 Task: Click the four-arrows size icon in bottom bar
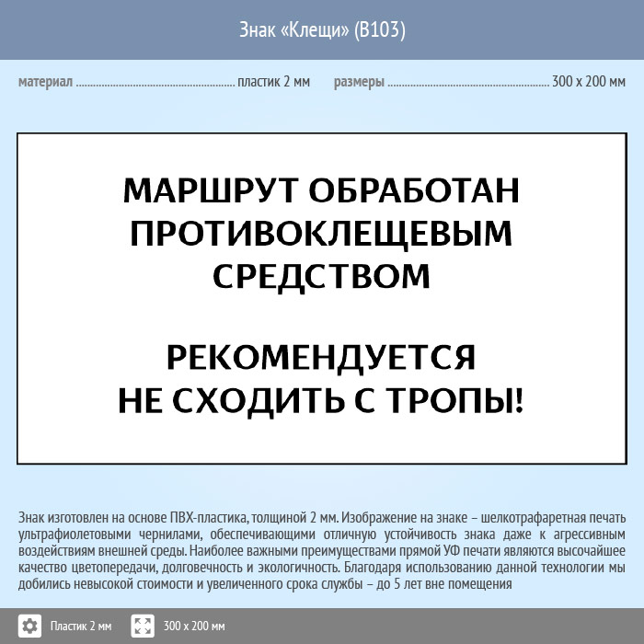point(143,626)
